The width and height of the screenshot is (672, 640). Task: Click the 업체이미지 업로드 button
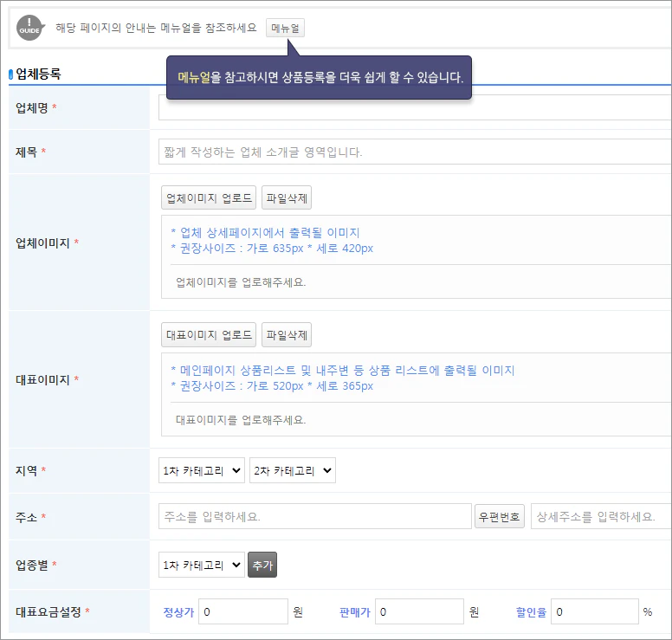(x=209, y=197)
